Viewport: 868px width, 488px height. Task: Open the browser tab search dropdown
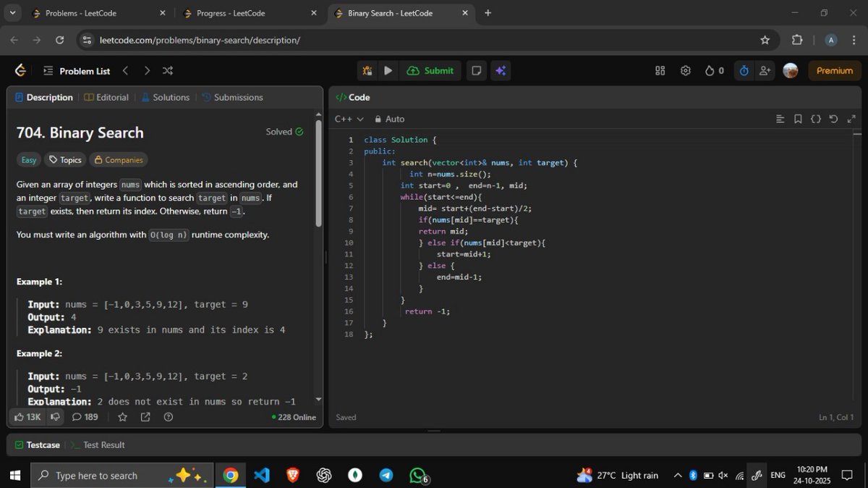pyautogui.click(x=12, y=13)
